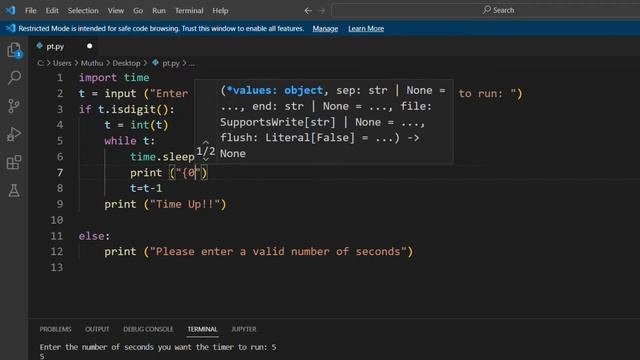Image resolution: width=640 pixels, height=360 pixels.
Task: Click '*values: object' in parameter hint
Action: click(x=275, y=90)
